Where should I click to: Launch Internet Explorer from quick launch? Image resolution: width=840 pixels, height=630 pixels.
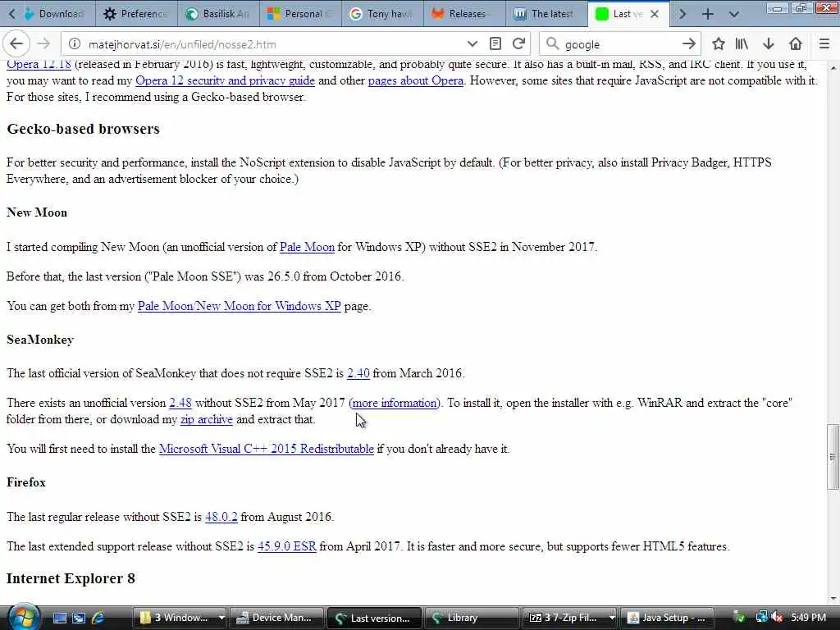[98, 619]
